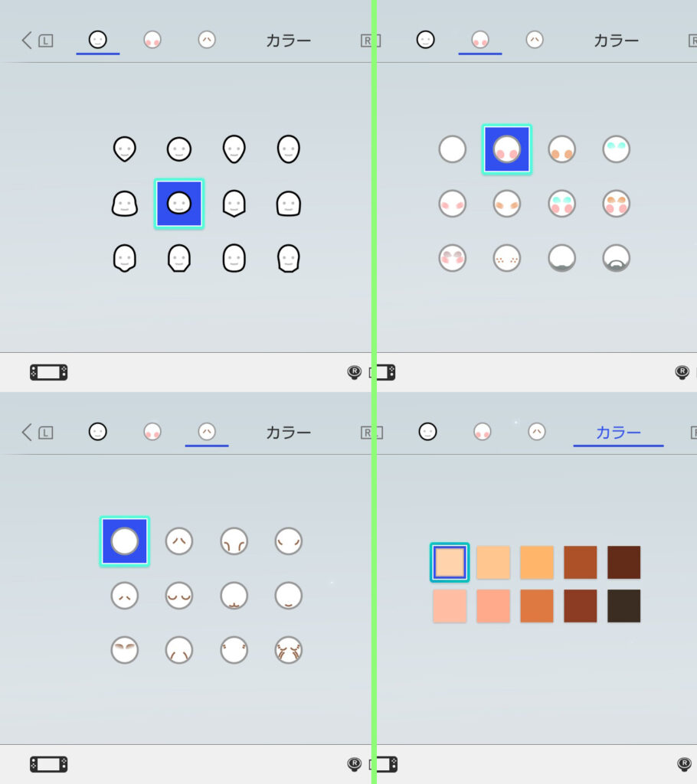Viewport: 697px width, 784px height.
Task: Select the closed-eye wrinkle lines option
Action: (179, 596)
